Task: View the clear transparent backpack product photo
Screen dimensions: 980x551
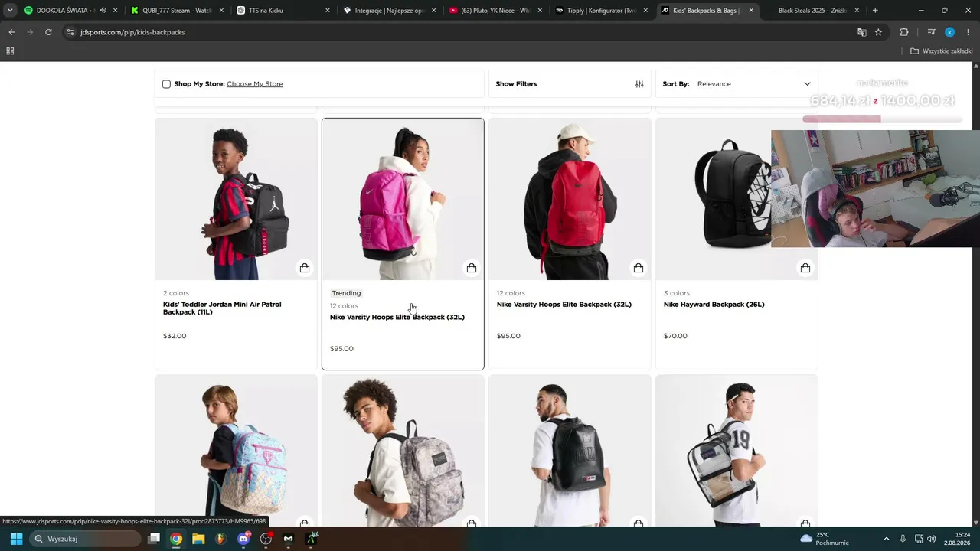Action: click(x=737, y=452)
